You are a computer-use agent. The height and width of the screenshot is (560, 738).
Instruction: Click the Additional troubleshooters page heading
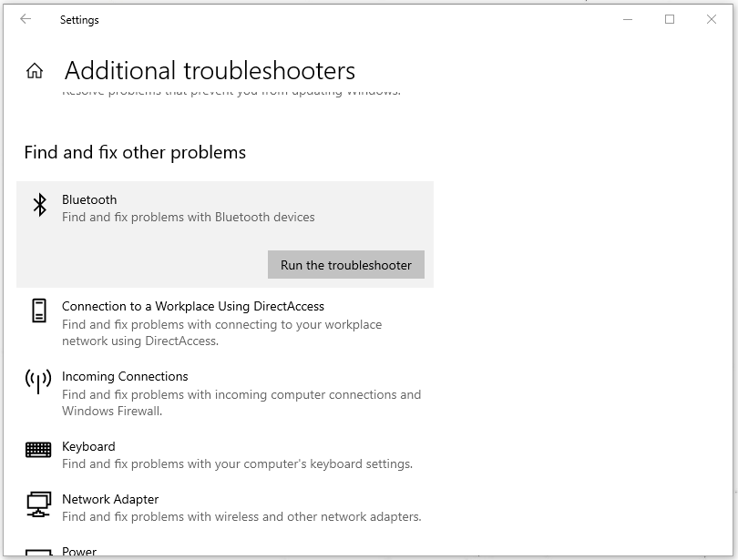pyautogui.click(x=209, y=70)
